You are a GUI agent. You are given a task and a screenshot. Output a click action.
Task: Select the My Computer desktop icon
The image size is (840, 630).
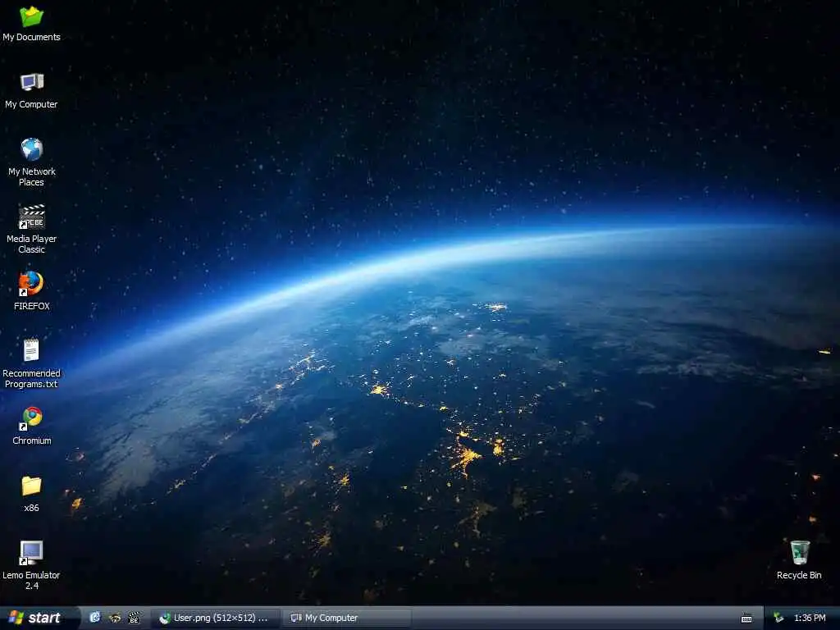point(32,82)
